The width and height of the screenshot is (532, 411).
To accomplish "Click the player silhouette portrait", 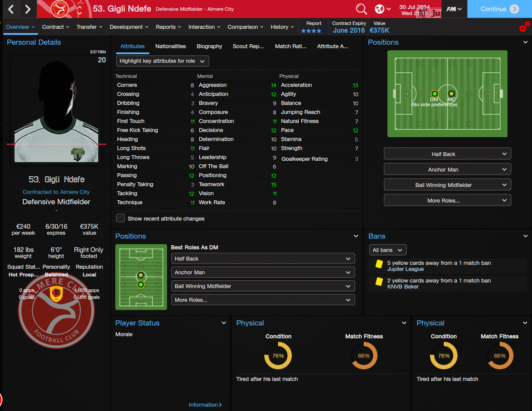I will pos(56,109).
